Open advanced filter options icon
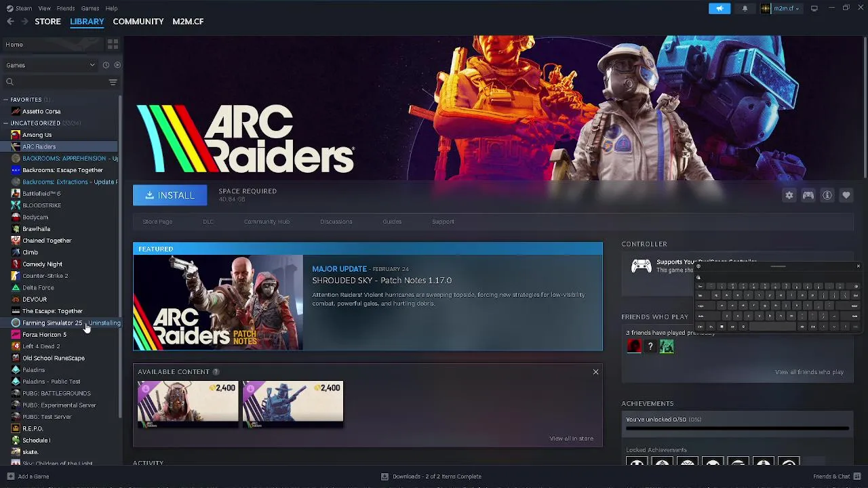The image size is (868, 488). click(x=113, y=82)
